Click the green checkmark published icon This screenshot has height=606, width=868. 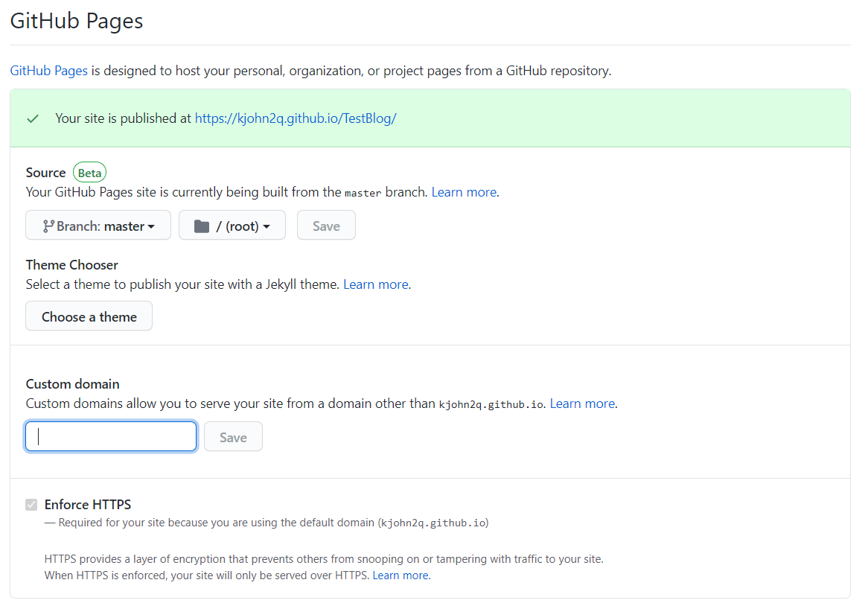[x=33, y=118]
